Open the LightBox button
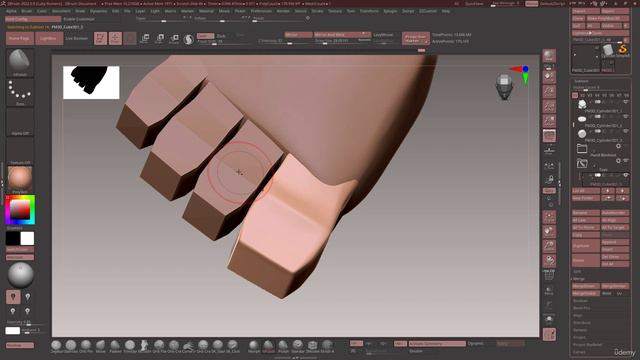640x360 pixels. [49, 38]
